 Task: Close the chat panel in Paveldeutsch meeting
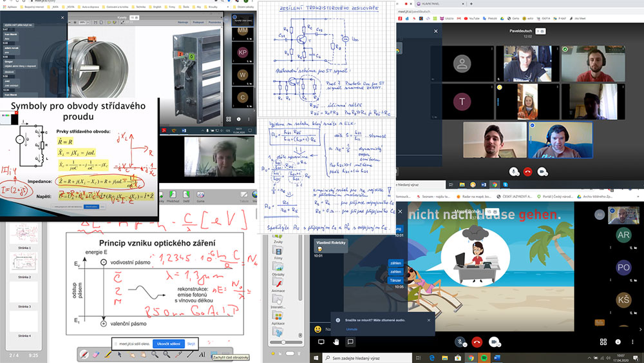[x=436, y=31]
